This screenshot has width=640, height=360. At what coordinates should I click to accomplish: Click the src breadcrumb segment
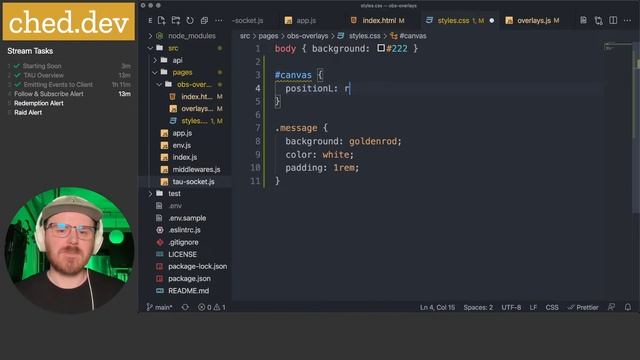pyautogui.click(x=244, y=36)
